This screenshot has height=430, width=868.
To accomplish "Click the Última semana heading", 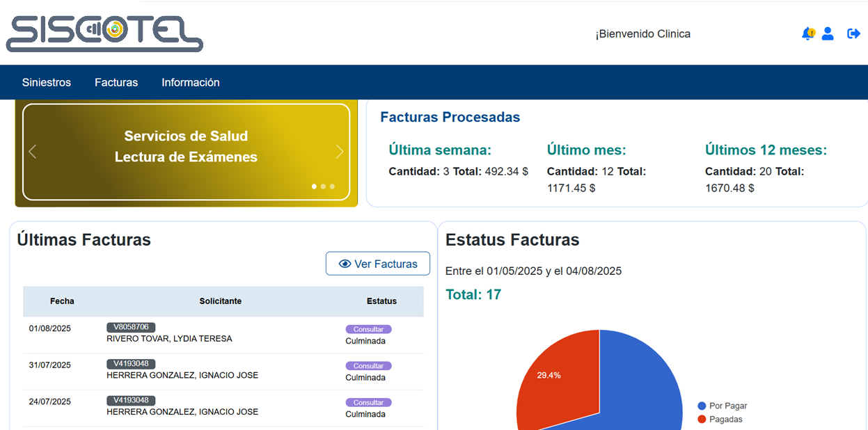I will [x=440, y=150].
